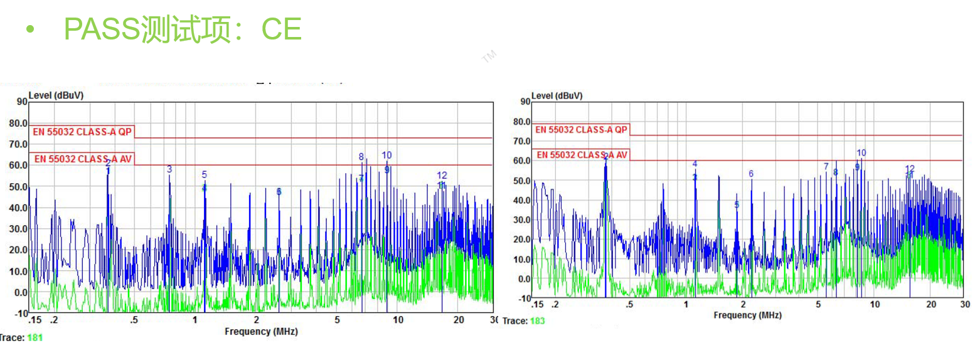Select the right chart's Level (dBuV) axis title
The height and width of the screenshot is (353, 980).
coord(557,96)
